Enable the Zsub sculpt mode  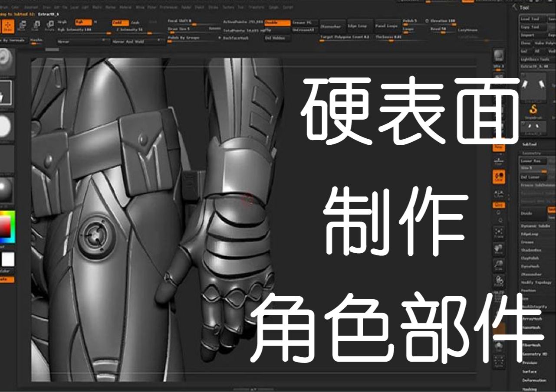135,23
